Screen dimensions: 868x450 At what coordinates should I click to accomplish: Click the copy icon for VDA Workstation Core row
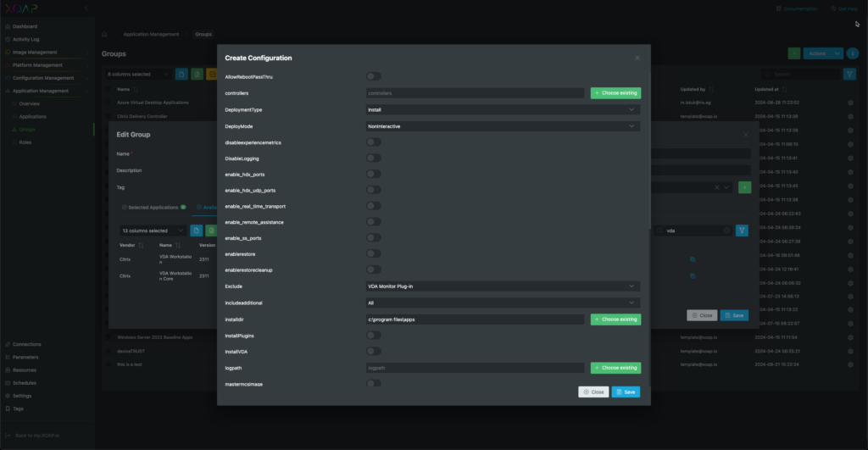click(x=693, y=276)
